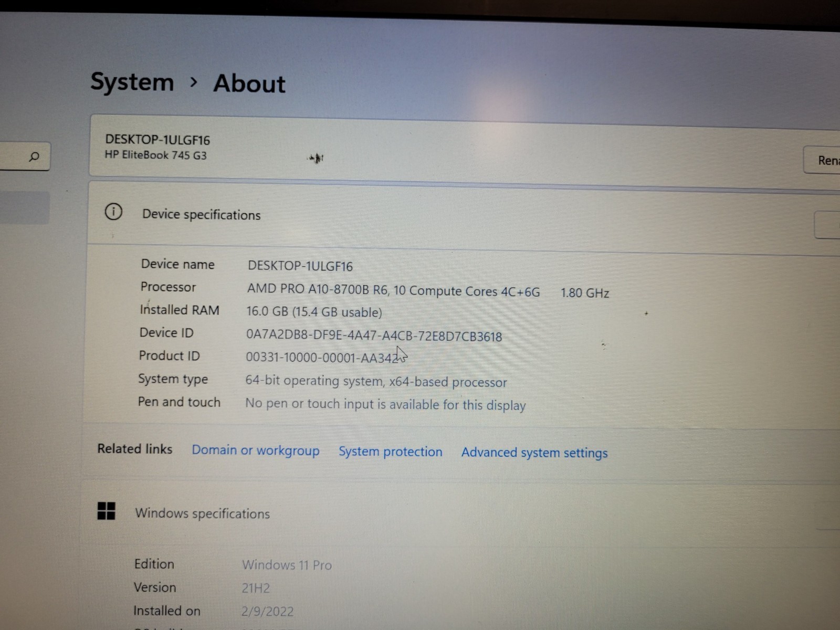Click the highlighted sidebar item under the search box

(x=25, y=208)
